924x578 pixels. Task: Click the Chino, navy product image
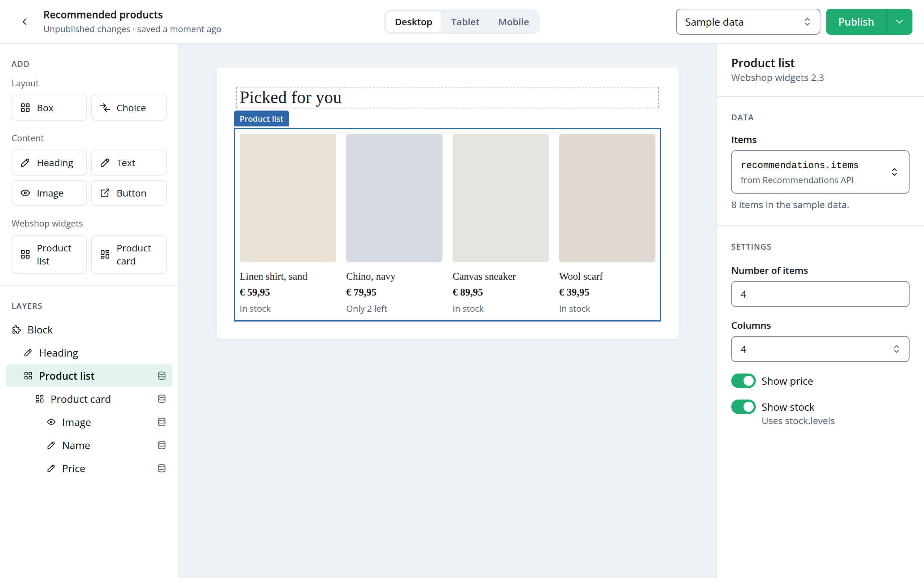click(394, 198)
